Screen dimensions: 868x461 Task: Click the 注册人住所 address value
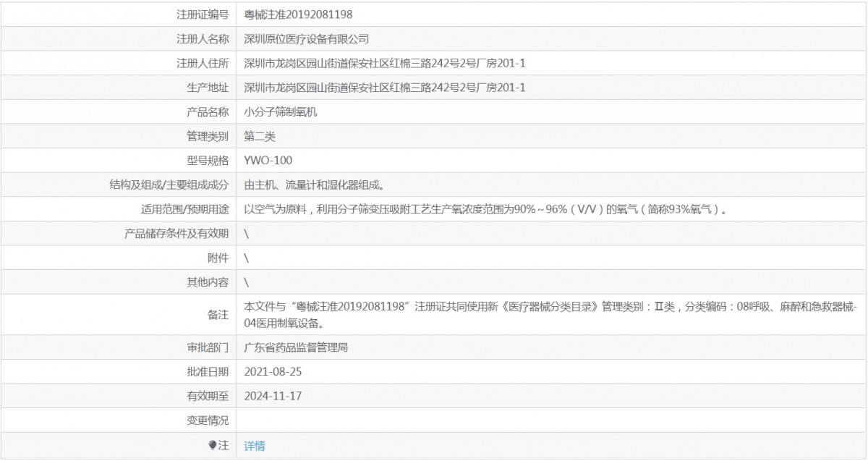[x=385, y=63]
